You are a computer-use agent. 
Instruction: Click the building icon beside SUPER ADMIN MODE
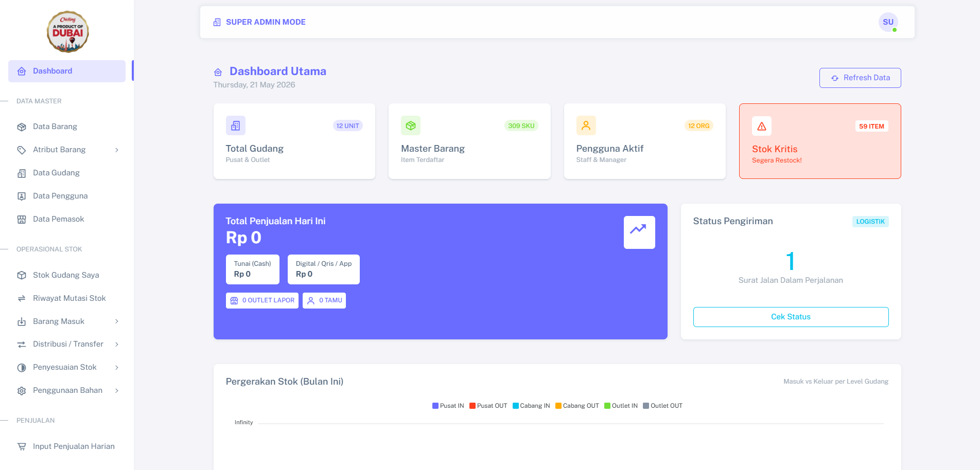pyautogui.click(x=217, y=22)
